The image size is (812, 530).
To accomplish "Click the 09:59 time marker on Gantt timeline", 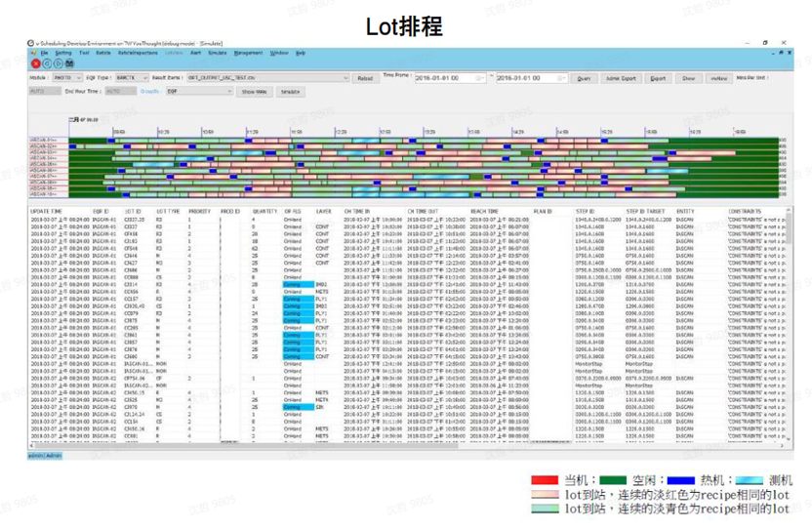I will click(119, 132).
